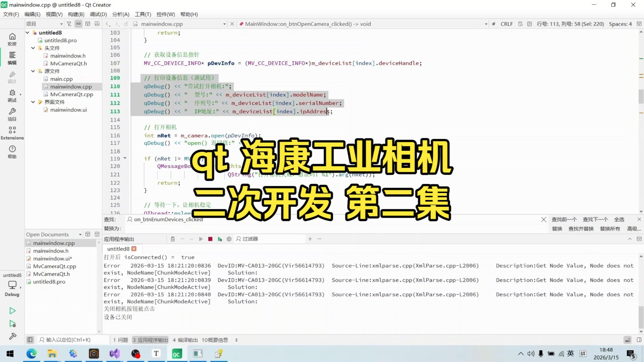The image size is (644, 362).
Task: Collapse the 源文件 sources folder
Action: click(33, 71)
